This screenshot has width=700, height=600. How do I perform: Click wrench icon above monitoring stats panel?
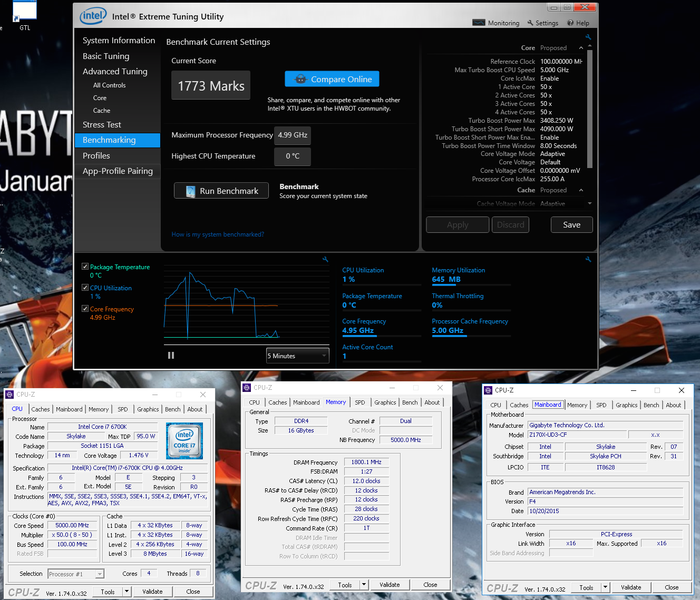588,259
